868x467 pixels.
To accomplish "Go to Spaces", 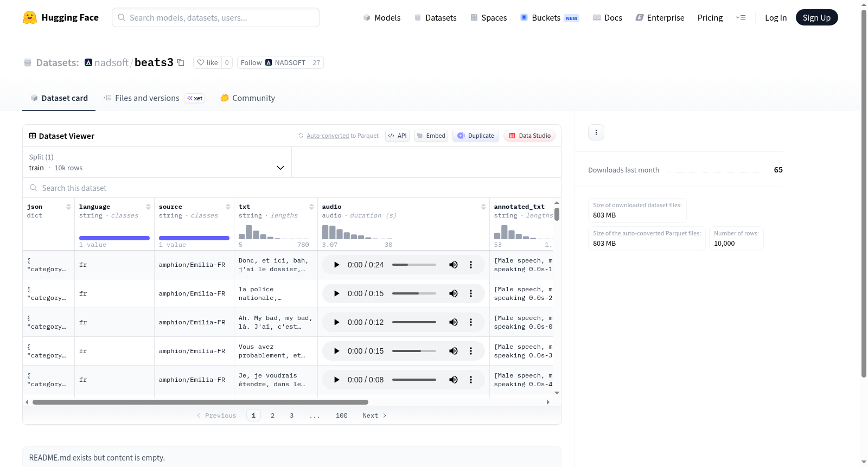I will [489, 18].
